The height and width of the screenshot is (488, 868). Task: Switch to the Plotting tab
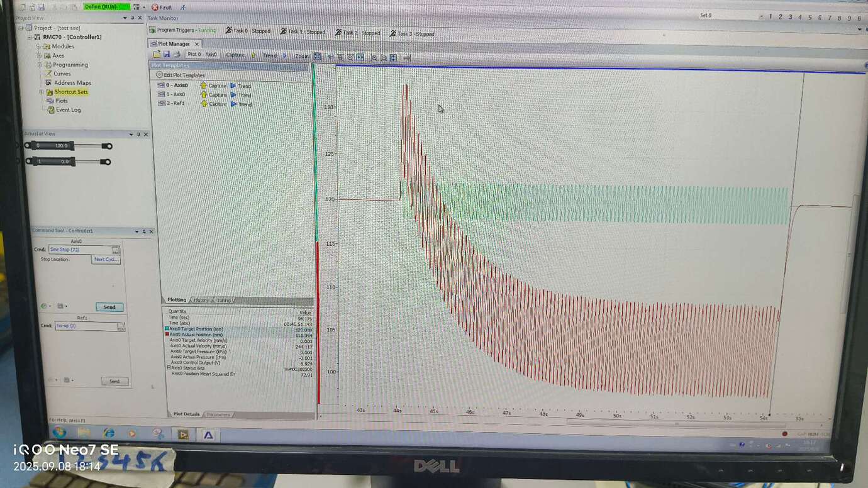(x=176, y=300)
